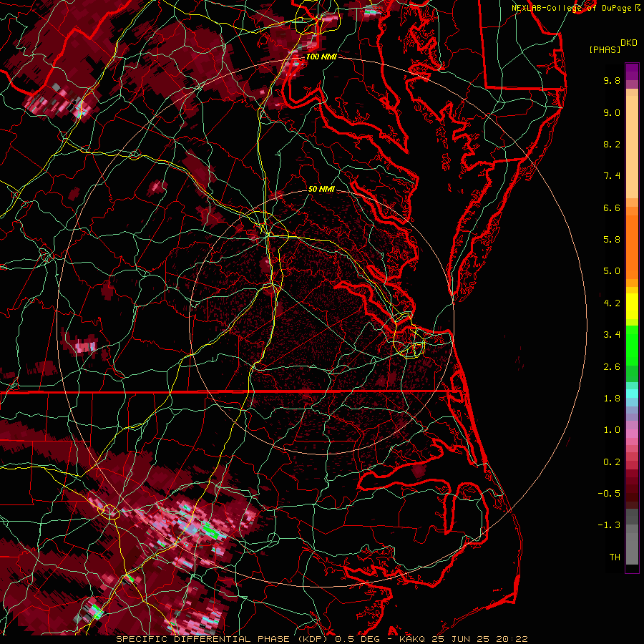Select the 0.2 scale value
This screenshot has height=644, width=644.
point(612,462)
